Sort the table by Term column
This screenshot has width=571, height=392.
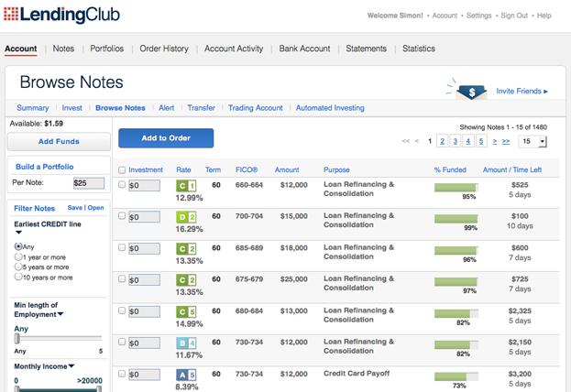213,169
